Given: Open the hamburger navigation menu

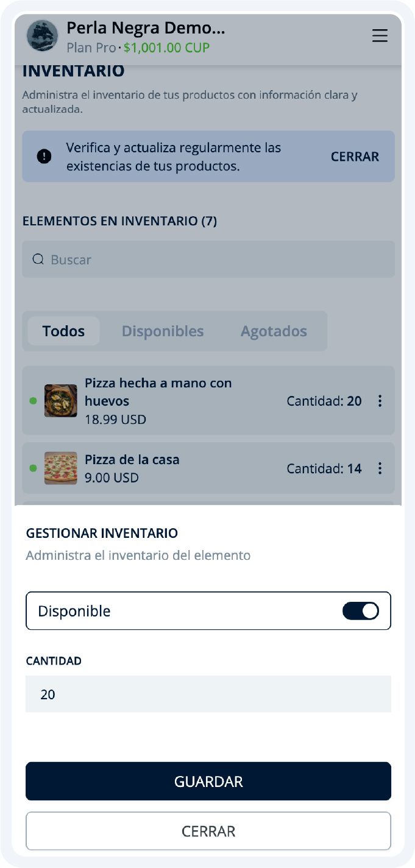Looking at the screenshot, I should coord(380,36).
